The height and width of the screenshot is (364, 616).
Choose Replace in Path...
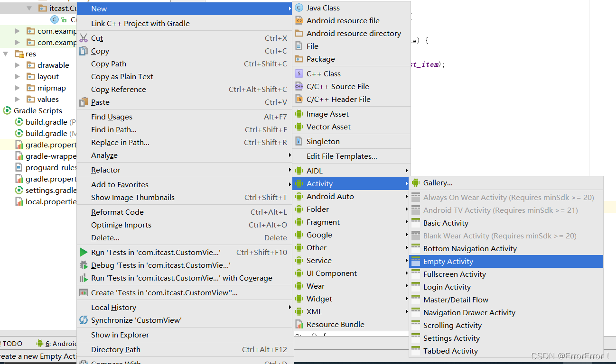[x=185, y=142]
